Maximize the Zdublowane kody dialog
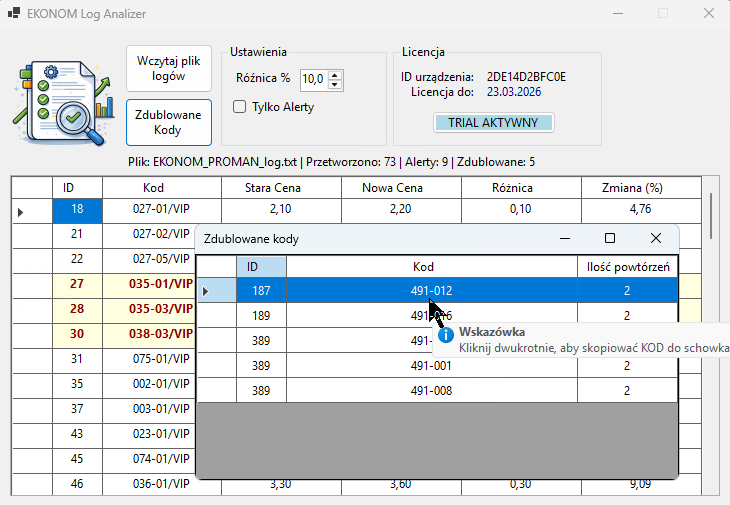Screen dimensions: 730x505 [x=610, y=238]
